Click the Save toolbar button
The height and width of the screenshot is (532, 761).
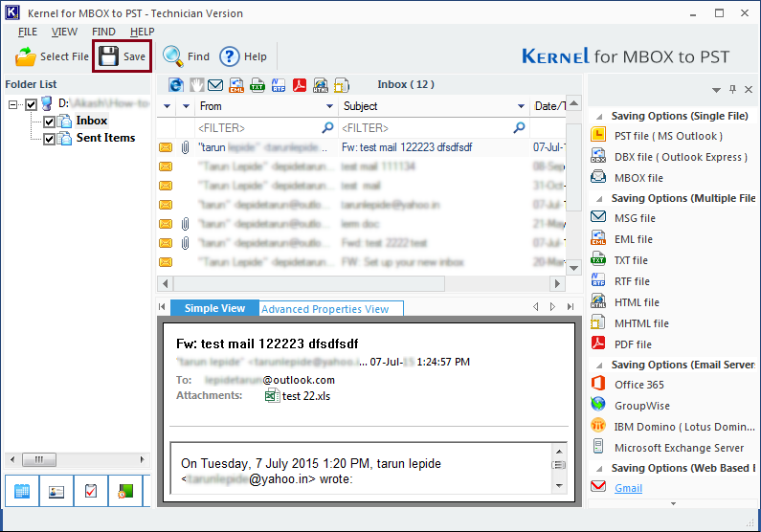[122, 56]
